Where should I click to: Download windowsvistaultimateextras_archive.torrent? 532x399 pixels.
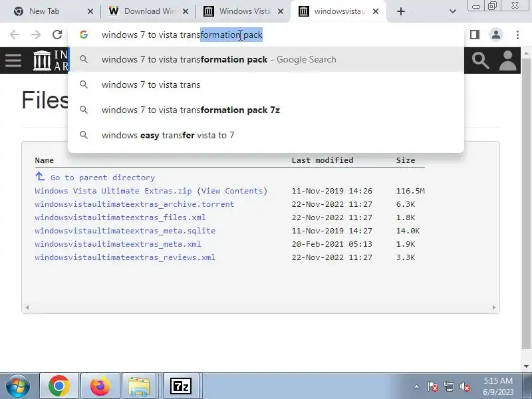pyautogui.click(x=134, y=204)
